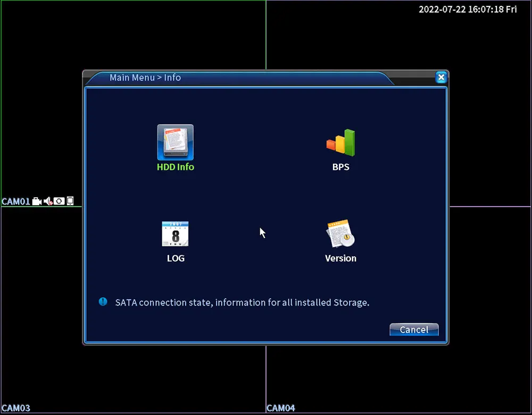
Task: Click the Main Menu > Info title
Action: [145, 78]
